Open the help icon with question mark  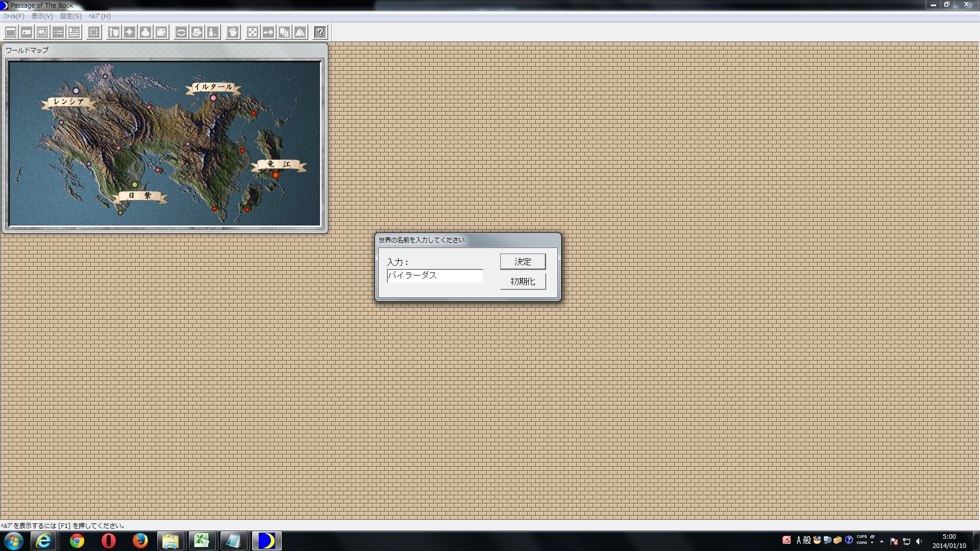point(320,32)
